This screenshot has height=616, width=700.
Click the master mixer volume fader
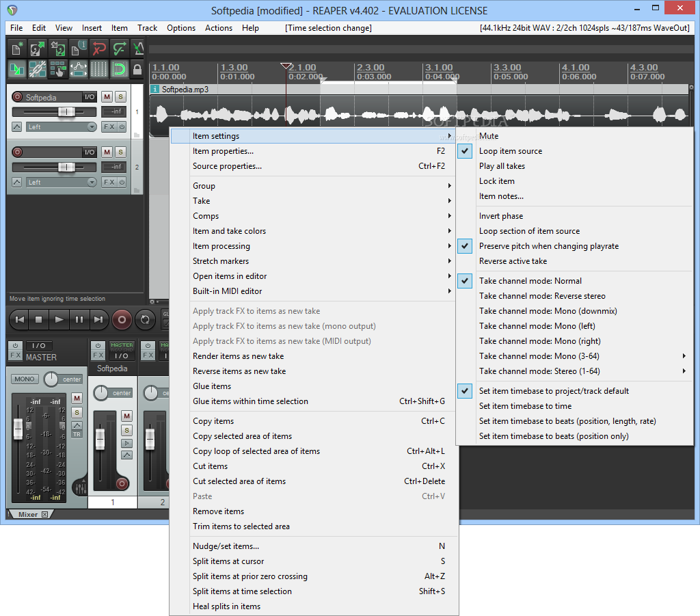pyautogui.click(x=18, y=429)
